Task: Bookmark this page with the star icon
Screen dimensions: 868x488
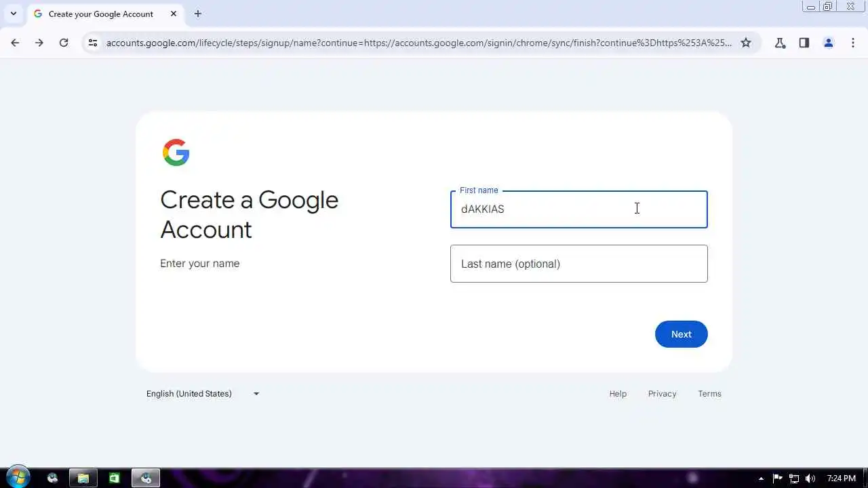Action: (746, 43)
